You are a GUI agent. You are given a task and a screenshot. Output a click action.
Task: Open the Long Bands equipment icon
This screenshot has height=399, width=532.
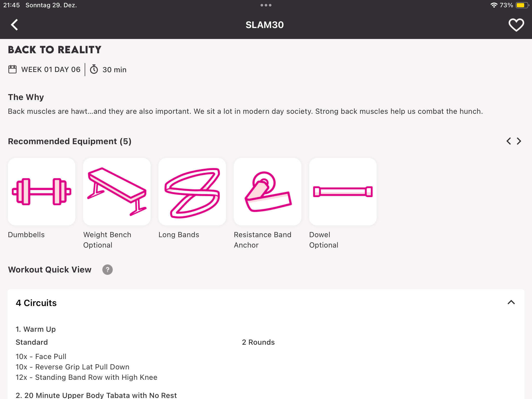[192, 191]
